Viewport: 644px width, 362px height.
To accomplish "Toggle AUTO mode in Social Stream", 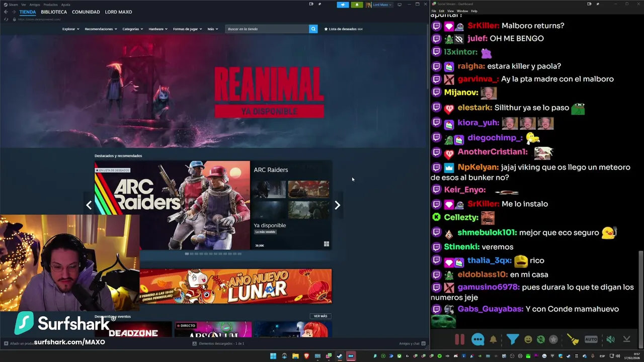I will tap(591, 339).
